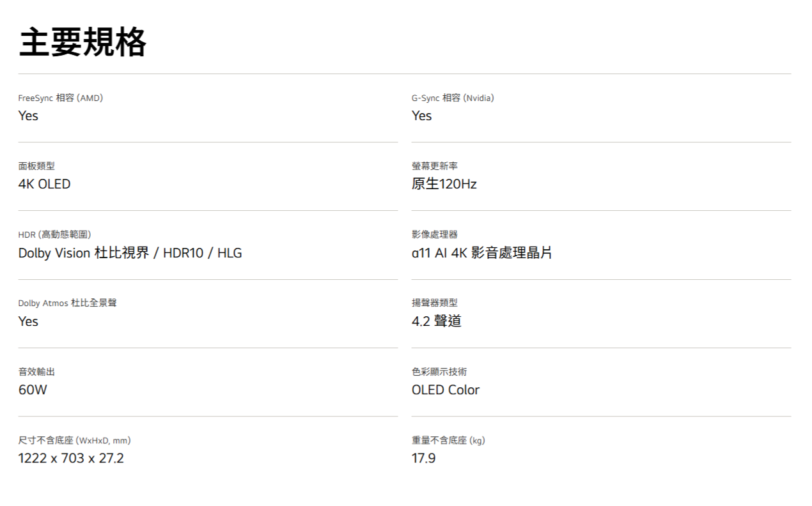Select the FreeSync 相容 (AMD) label
Image resolution: width=812 pixels, height=506 pixels.
[60, 98]
